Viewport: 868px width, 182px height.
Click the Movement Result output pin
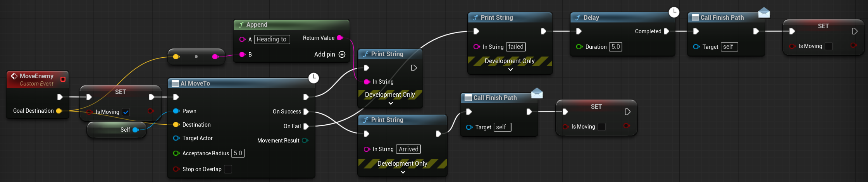pos(305,141)
